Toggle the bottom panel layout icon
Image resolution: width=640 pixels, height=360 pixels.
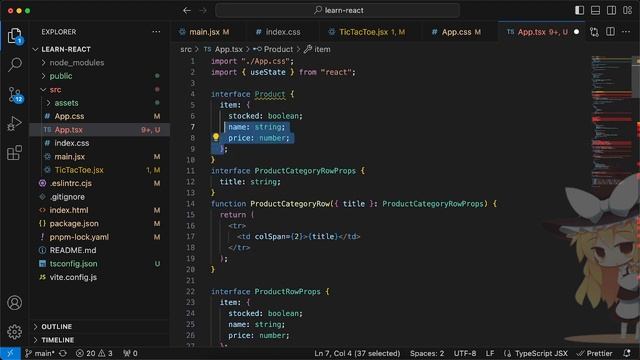coord(595,10)
